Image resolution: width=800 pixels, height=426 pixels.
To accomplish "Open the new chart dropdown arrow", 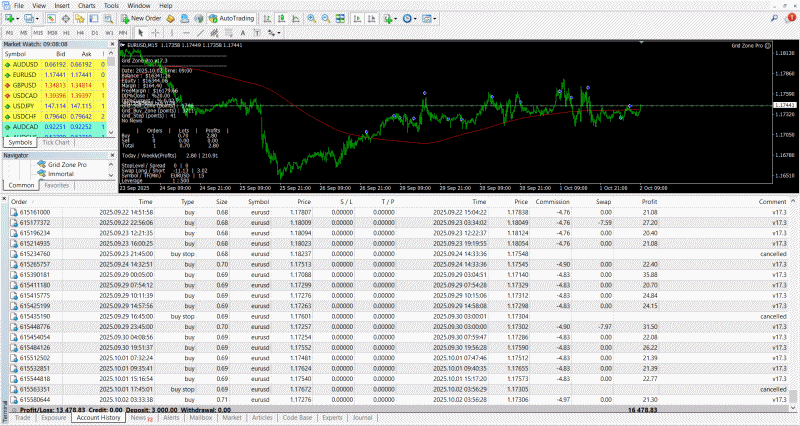I will point(19,18).
